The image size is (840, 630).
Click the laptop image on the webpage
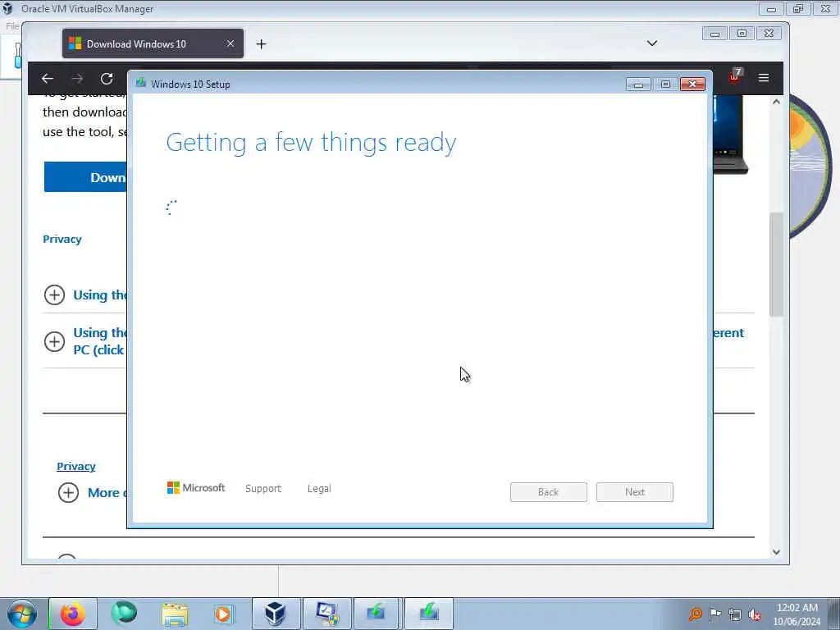[731, 135]
